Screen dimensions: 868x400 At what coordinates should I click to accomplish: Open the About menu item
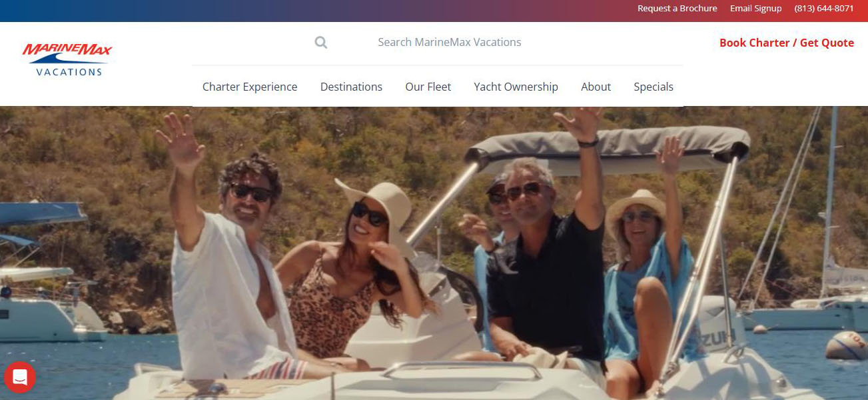click(596, 87)
